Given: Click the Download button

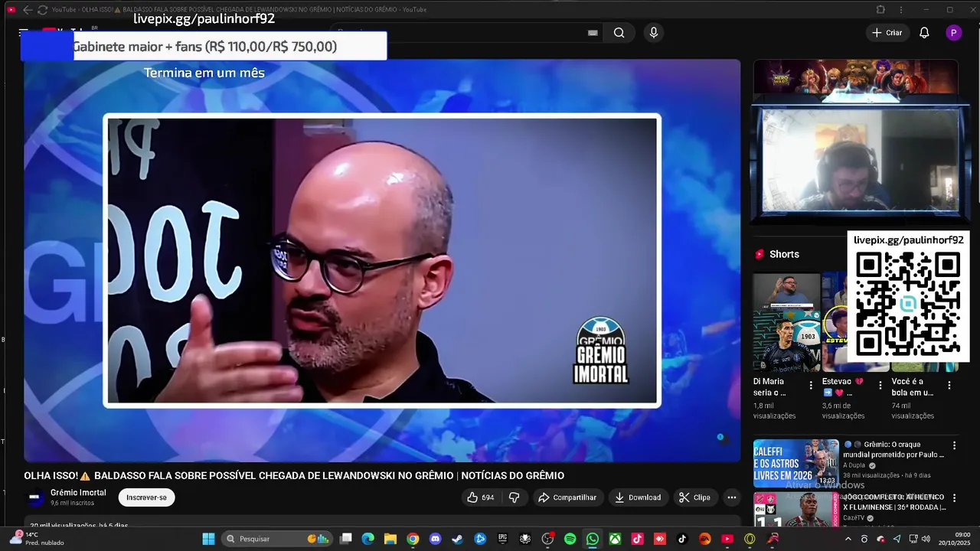Looking at the screenshot, I should pos(637,497).
